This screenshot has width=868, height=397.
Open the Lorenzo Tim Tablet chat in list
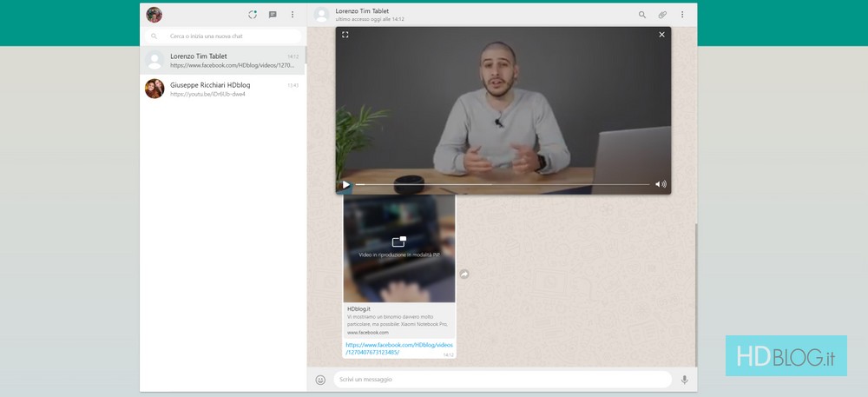[222, 60]
